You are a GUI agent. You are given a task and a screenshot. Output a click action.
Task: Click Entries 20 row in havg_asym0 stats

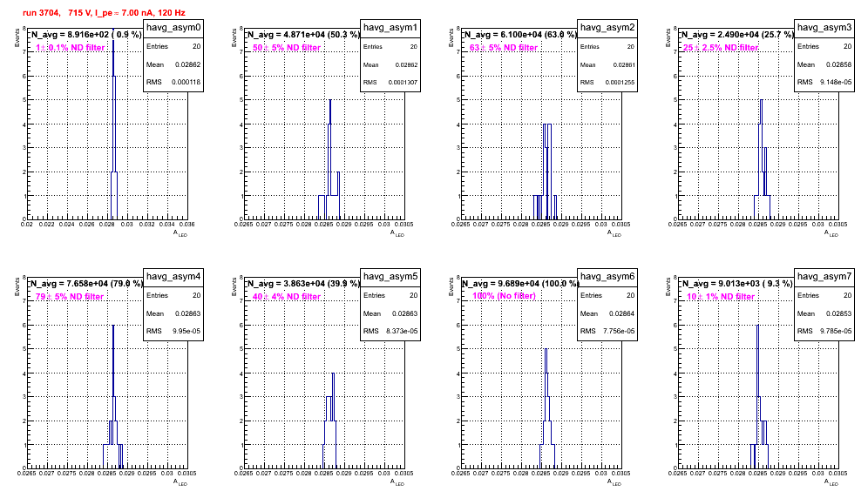click(173, 46)
